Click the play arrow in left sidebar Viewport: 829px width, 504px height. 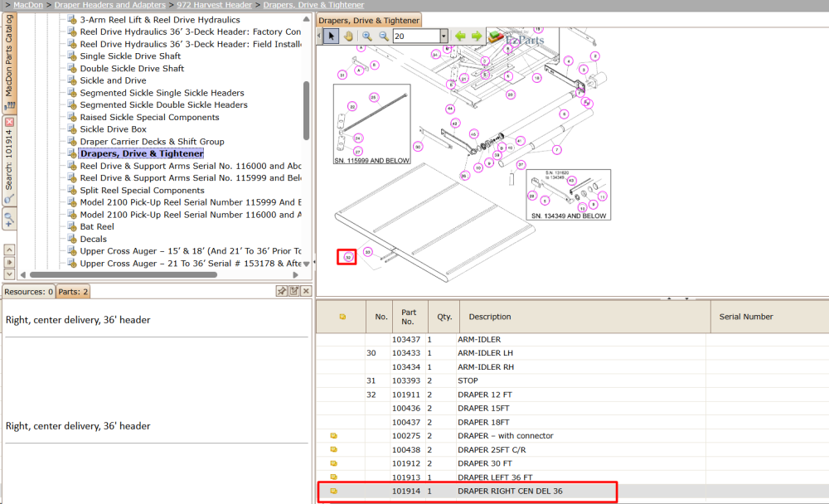pos(9,262)
